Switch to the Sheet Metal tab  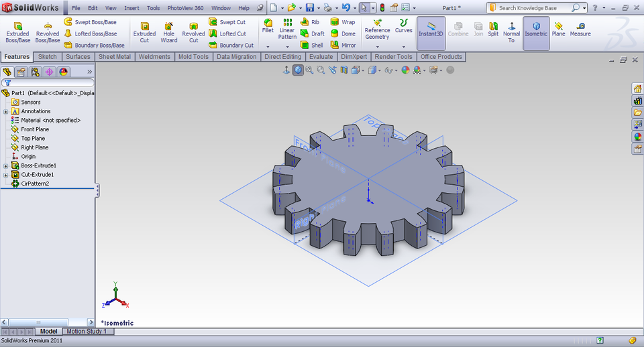(115, 57)
